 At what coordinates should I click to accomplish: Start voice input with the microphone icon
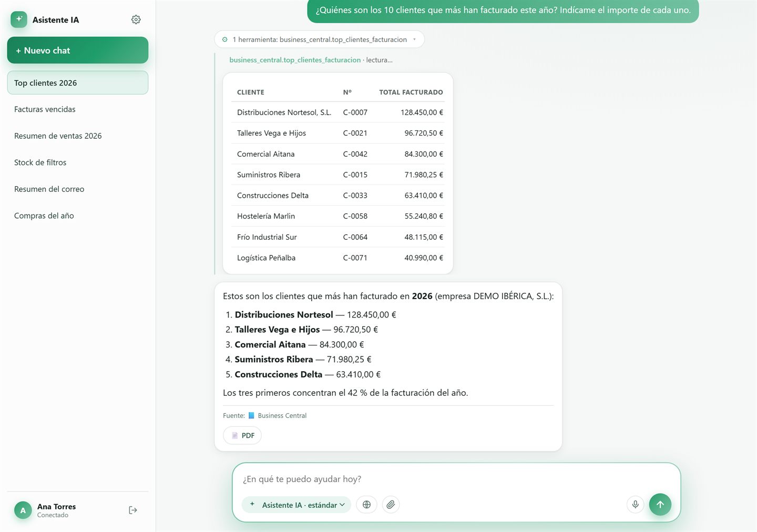tap(635, 505)
